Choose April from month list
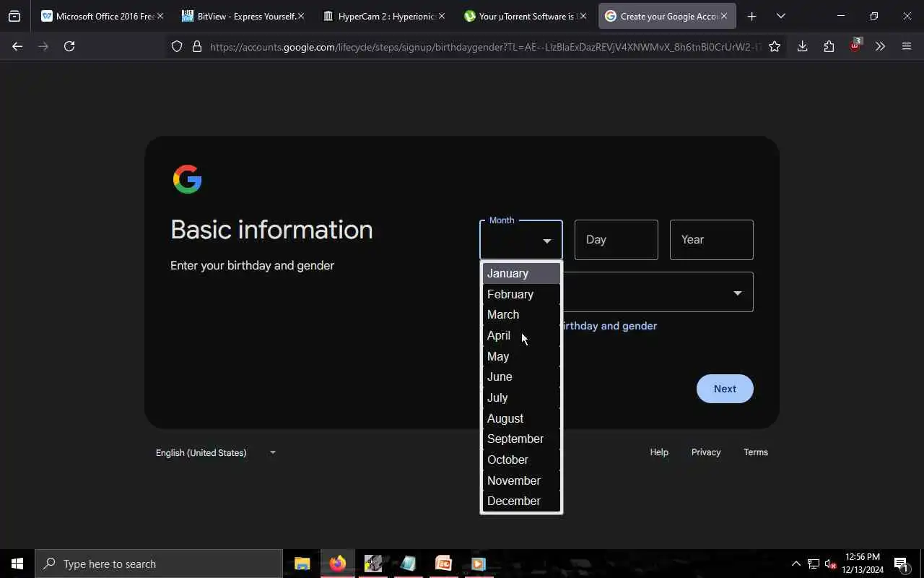The width and height of the screenshot is (924, 578). click(x=520, y=335)
